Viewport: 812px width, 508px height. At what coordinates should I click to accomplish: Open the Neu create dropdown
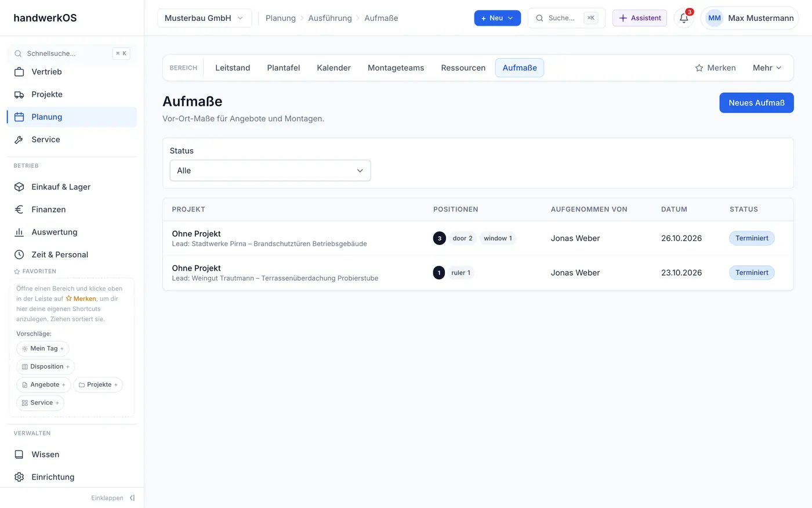(497, 18)
